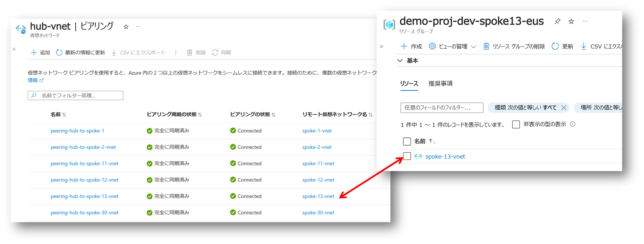Focus the 名前でフィルター処理 search box
Screen dimensions: 644x244
75,95
